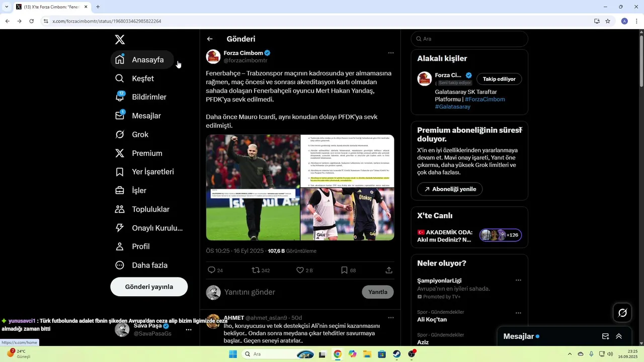The width and height of the screenshot is (644, 362).
Task: Open 107,6 B Görüntüleme view count
Action: (292, 251)
